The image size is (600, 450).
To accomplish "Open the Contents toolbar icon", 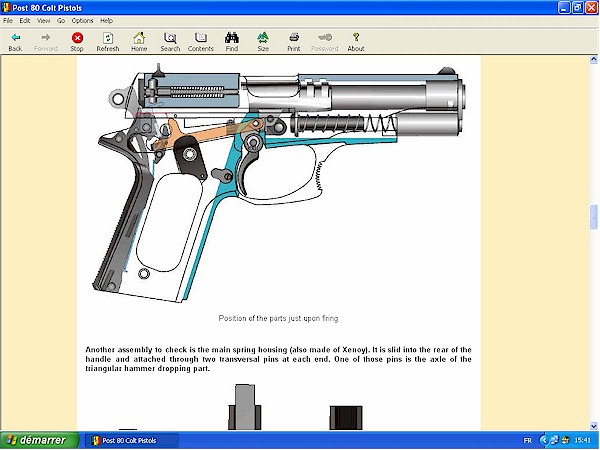I will click(201, 38).
